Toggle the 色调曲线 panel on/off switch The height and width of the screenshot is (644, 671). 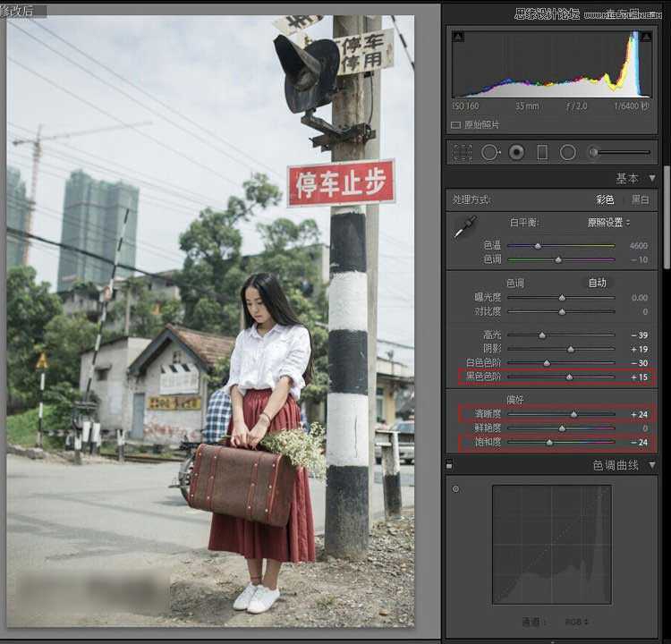(x=449, y=465)
